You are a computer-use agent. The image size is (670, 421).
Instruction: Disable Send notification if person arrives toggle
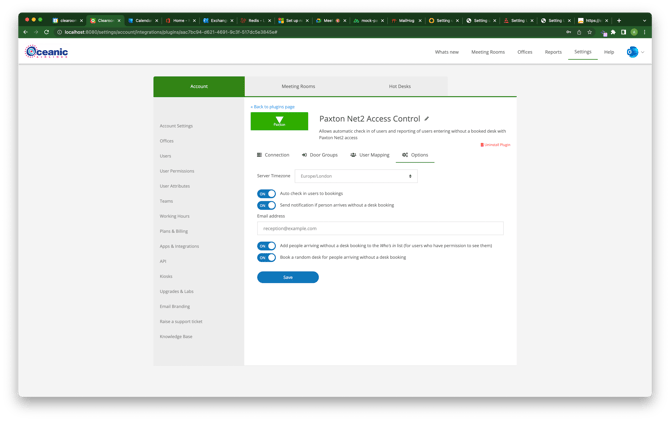pos(266,205)
